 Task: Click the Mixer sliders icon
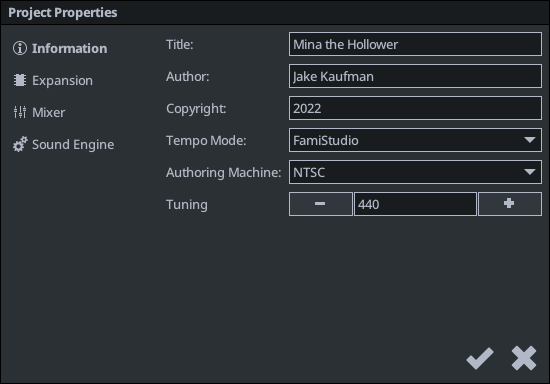click(20, 112)
